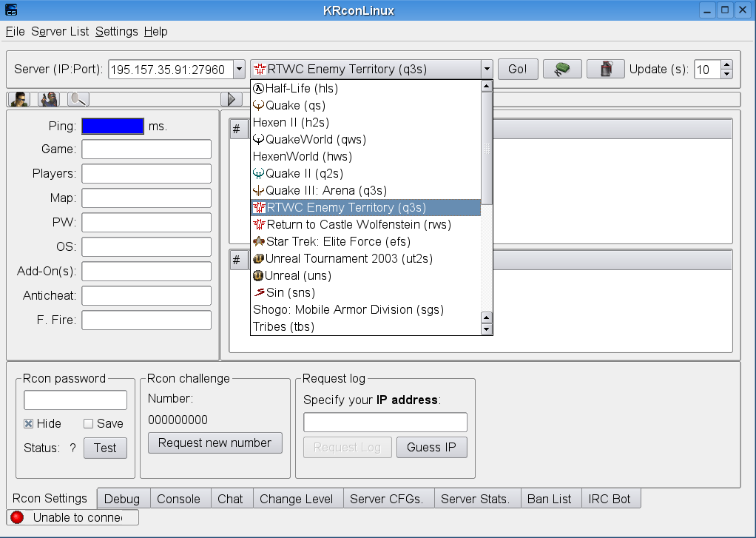This screenshot has height=538, width=756.
Task: Choose Tribes (tbs) entry
Action: click(365, 326)
